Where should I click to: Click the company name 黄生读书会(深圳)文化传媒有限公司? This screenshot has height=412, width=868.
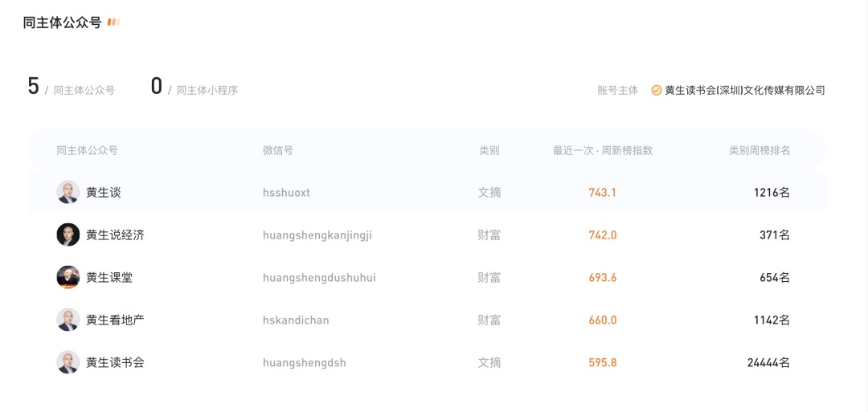click(745, 91)
